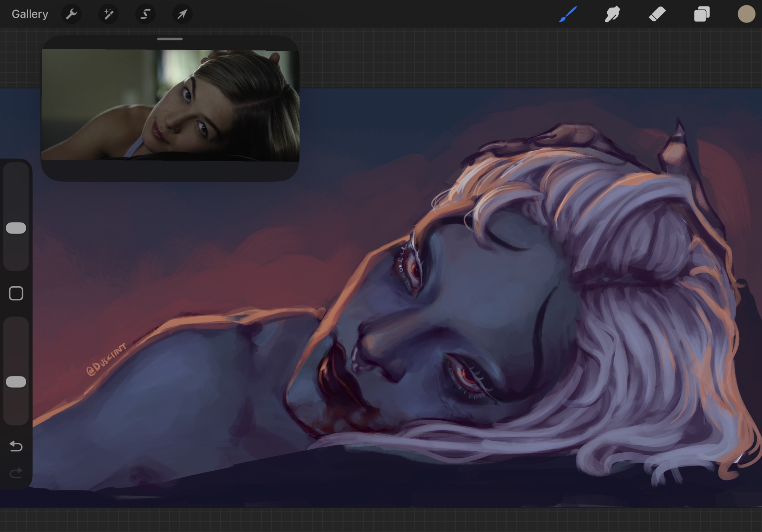Click the reference photo thumbnail
The width and height of the screenshot is (762, 532).
(170, 105)
